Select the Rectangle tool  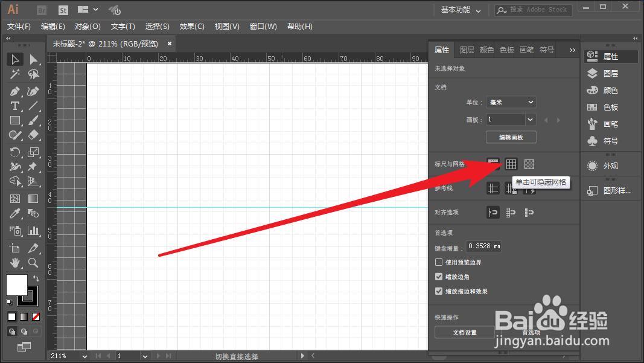coord(14,120)
